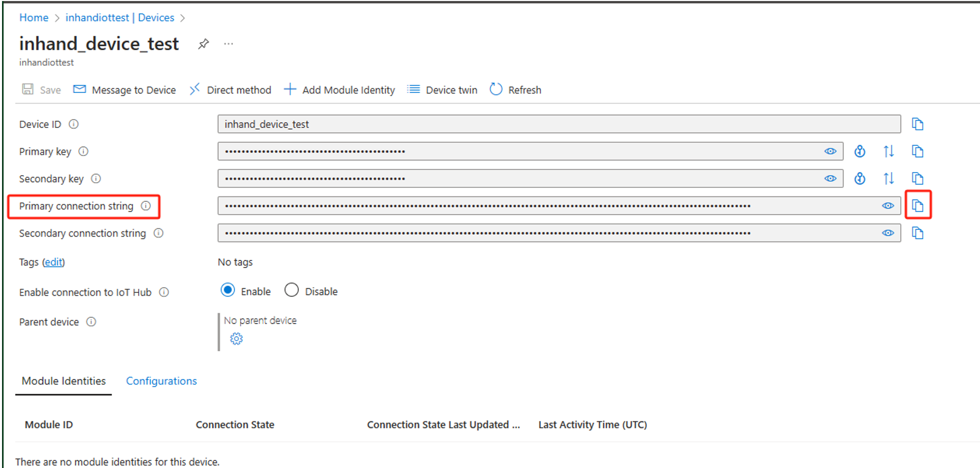Show the Secondary connection string contents
This screenshot has width=980, height=468.
tap(888, 233)
